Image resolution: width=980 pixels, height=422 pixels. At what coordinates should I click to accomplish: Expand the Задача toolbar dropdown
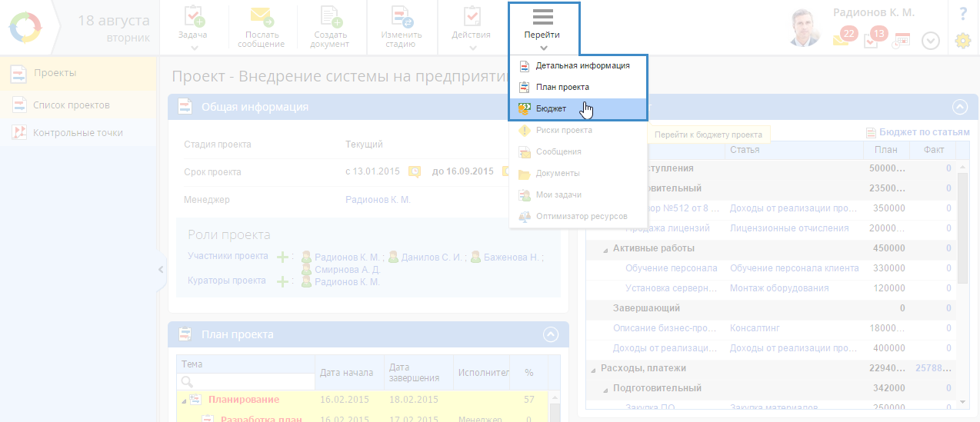tap(194, 48)
